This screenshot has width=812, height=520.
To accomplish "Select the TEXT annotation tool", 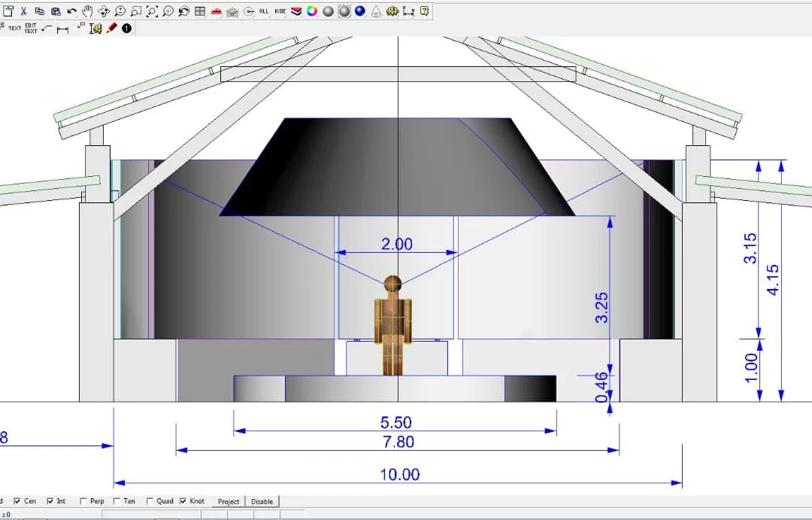I will pos(14,28).
